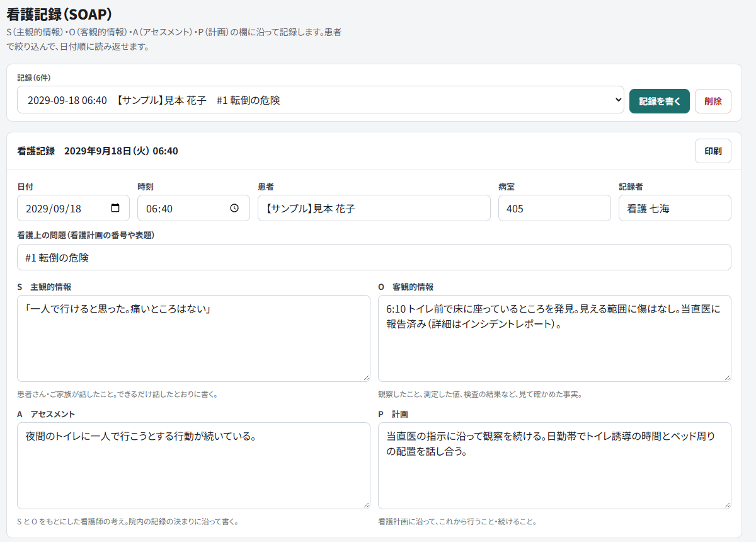Grab resize handle of P 計画 textarea
This screenshot has width=756, height=542.
click(727, 505)
